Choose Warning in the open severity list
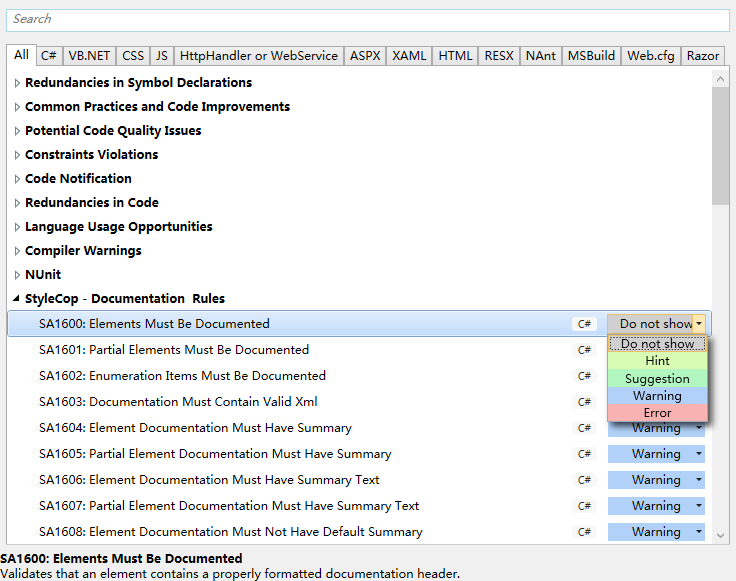 [657, 396]
